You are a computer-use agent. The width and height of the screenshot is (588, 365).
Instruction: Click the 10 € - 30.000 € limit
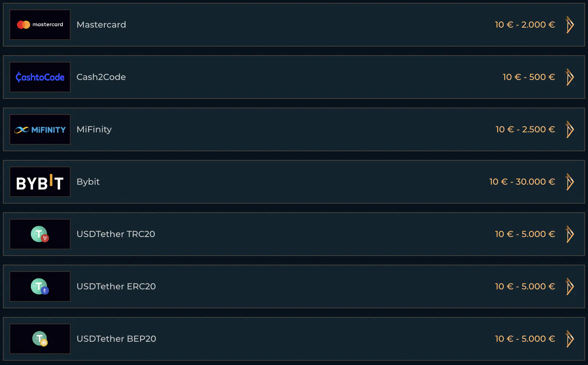[x=522, y=182]
